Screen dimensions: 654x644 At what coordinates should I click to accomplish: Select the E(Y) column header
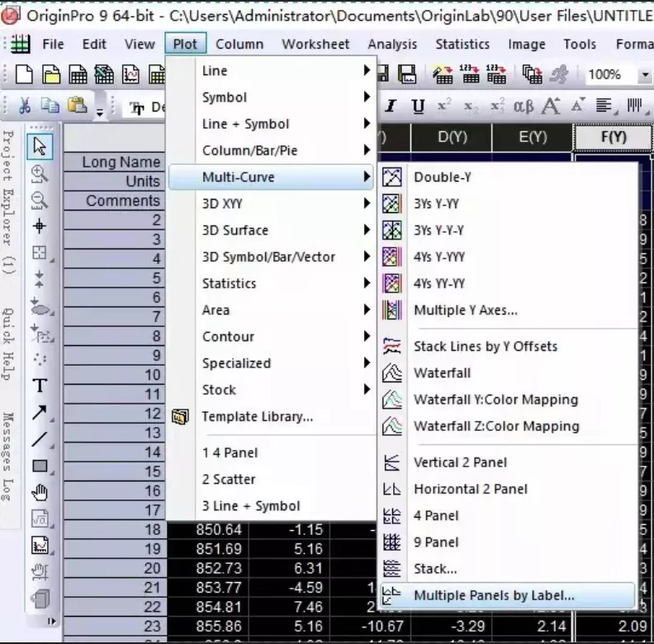533,137
